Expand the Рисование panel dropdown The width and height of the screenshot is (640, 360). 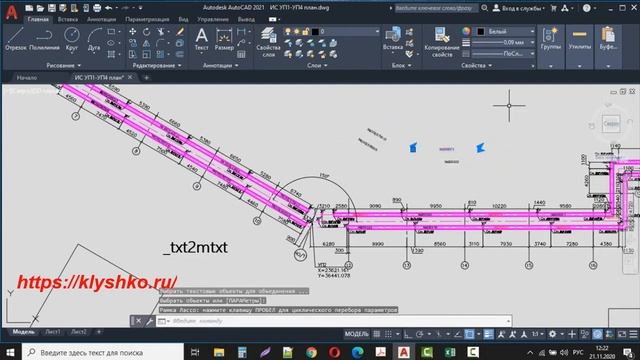pyautogui.click(x=64, y=65)
